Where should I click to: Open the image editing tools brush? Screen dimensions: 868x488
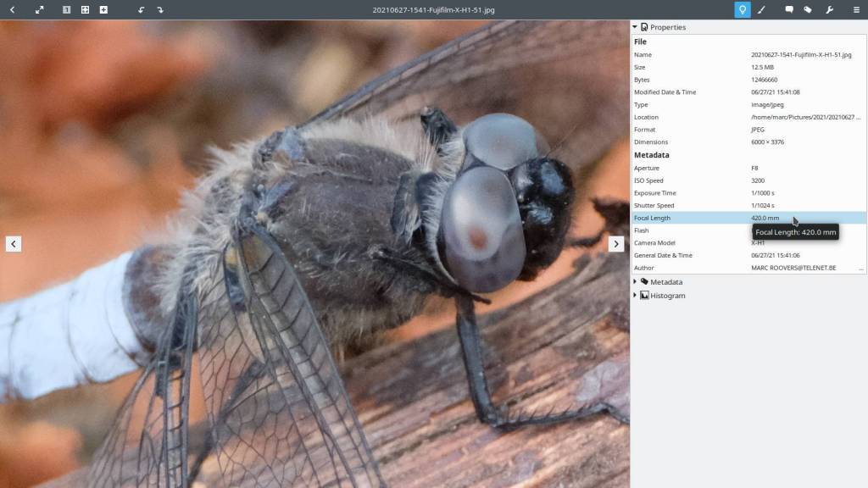tap(762, 9)
